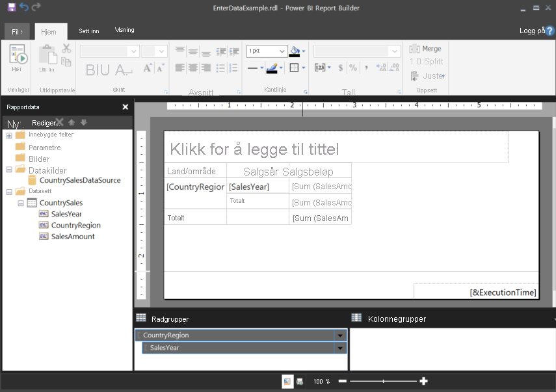
Task: Open the CountryRegion row group dropdown
Action: (340, 335)
